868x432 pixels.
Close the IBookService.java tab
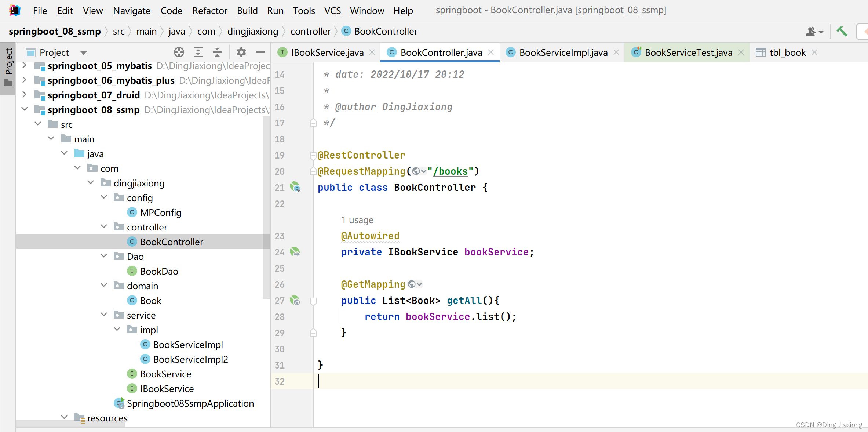pyautogui.click(x=372, y=52)
